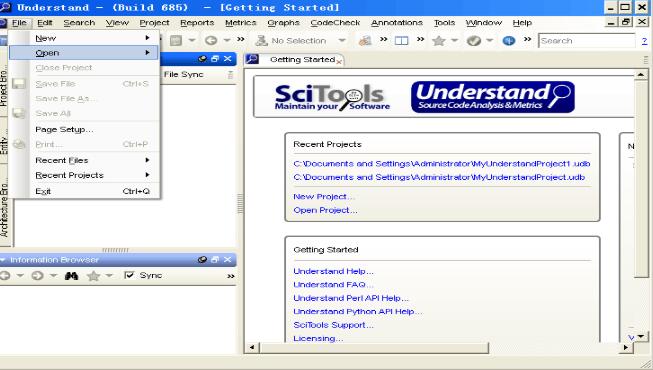Image resolution: width=653 pixels, height=370 pixels.
Task: Click the vertical scrollbar up arrow on Getting Started page
Action: (x=641, y=75)
